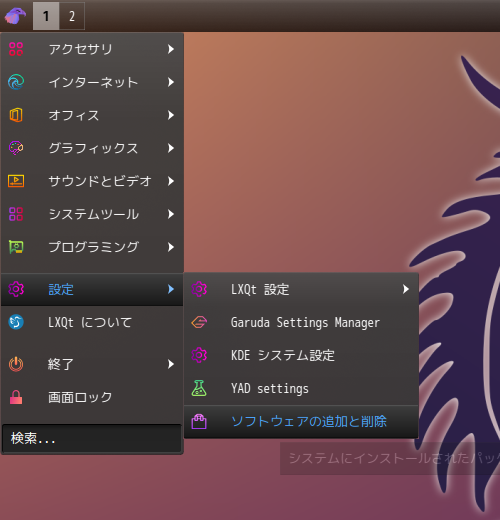Click the LXQt について logo icon
500x520 pixels.
click(16, 322)
